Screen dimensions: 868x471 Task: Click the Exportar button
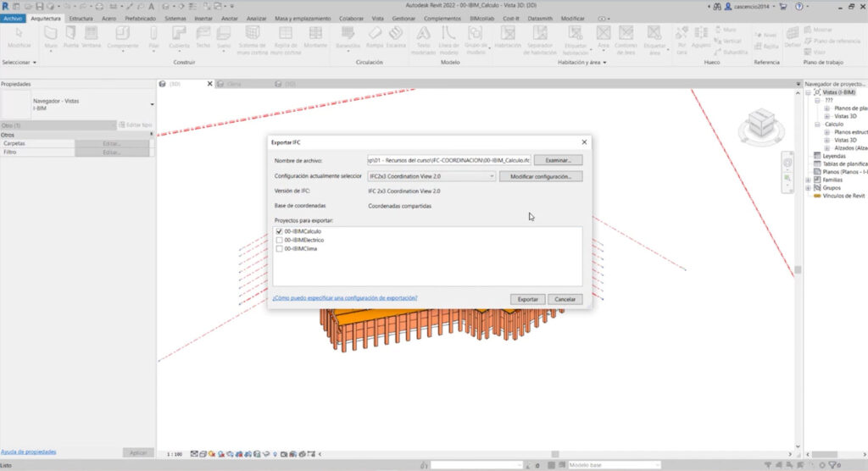pos(527,299)
